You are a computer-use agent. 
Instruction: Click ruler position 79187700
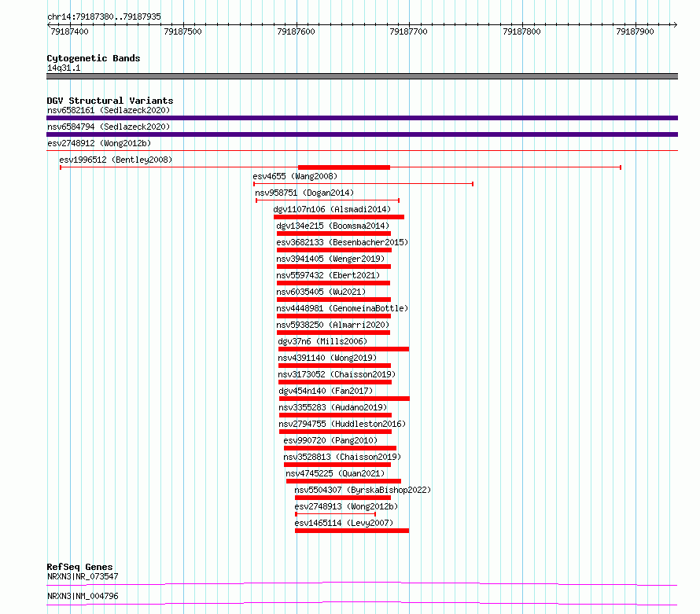(408, 31)
